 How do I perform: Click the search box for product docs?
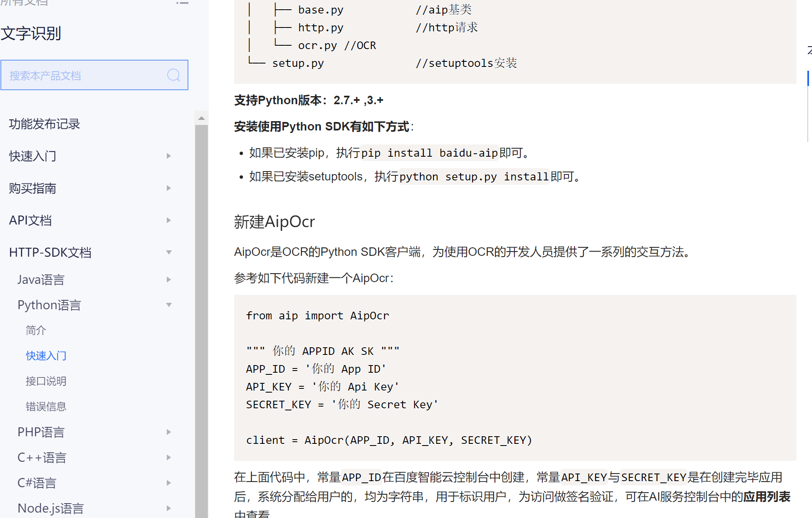(94, 75)
